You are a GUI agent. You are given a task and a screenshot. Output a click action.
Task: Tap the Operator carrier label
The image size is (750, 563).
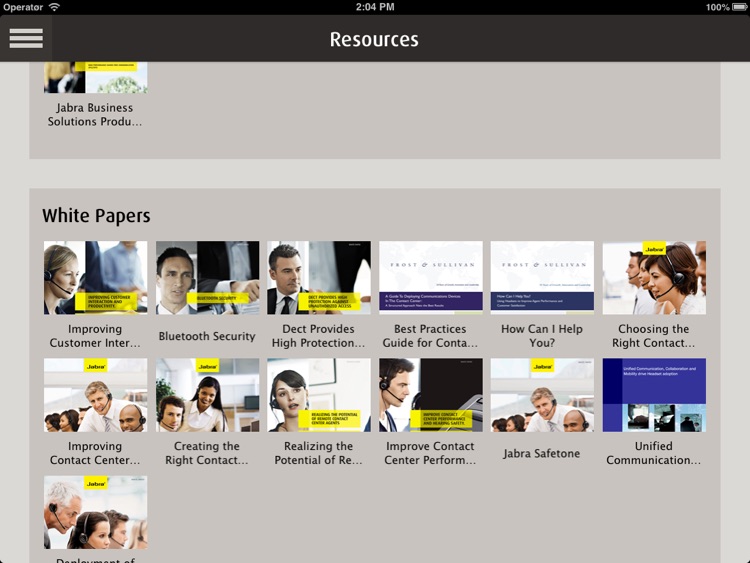point(23,7)
